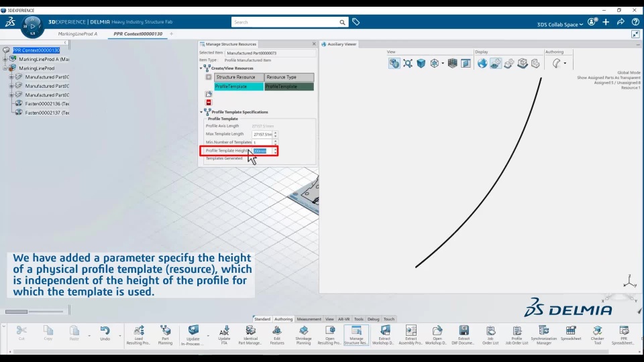This screenshot has width=644, height=362.
Task: Click the tag icon beside search
Action: point(356,21)
